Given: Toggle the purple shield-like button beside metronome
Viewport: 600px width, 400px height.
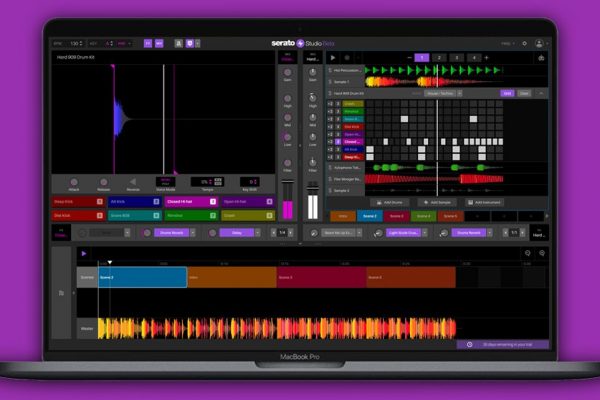Looking at the screenshot, I should pyautogui.click(x=190, y=43).
